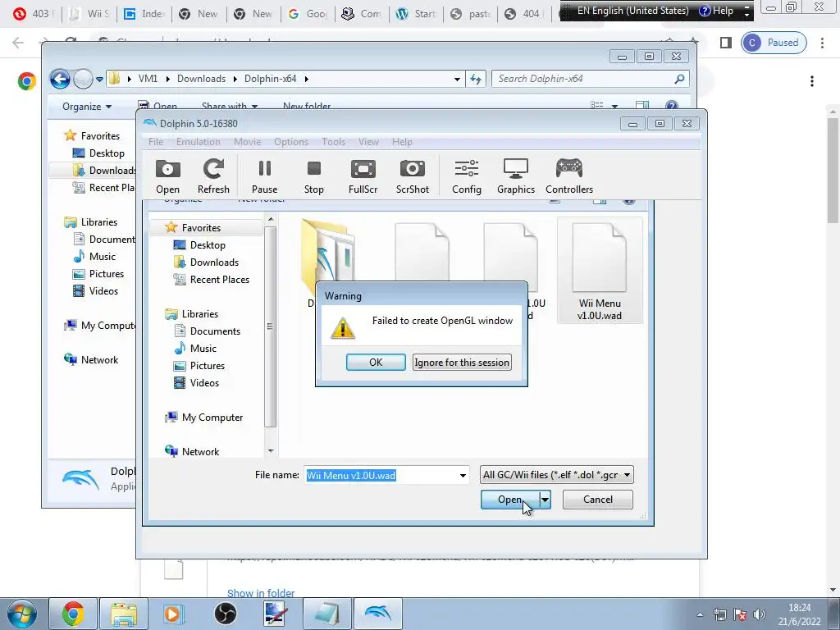840x630 pixels.
Task: Click the File name input field
Action: pos(381,475)
